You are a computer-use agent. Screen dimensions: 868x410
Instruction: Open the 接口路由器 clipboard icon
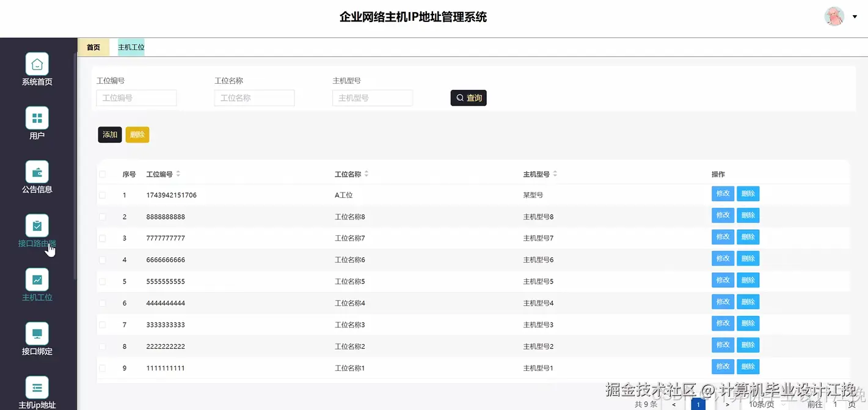(37, 225)
